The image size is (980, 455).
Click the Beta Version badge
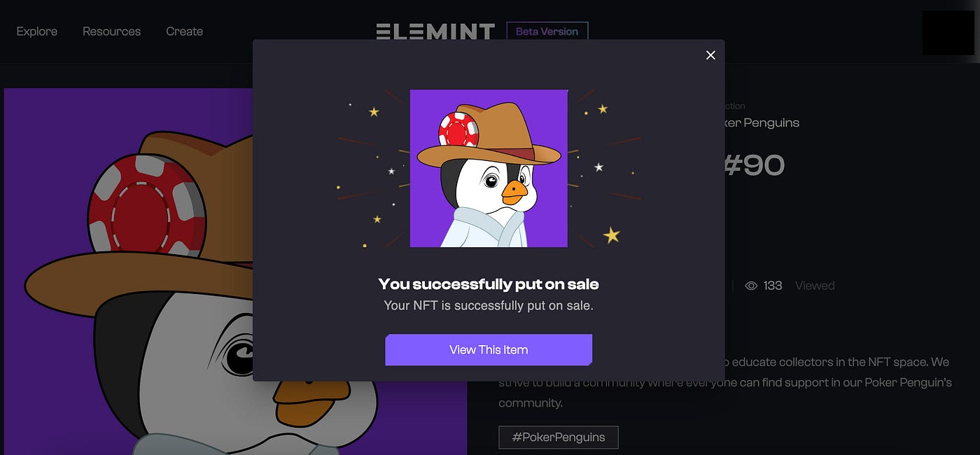click(x=547, y=31)
